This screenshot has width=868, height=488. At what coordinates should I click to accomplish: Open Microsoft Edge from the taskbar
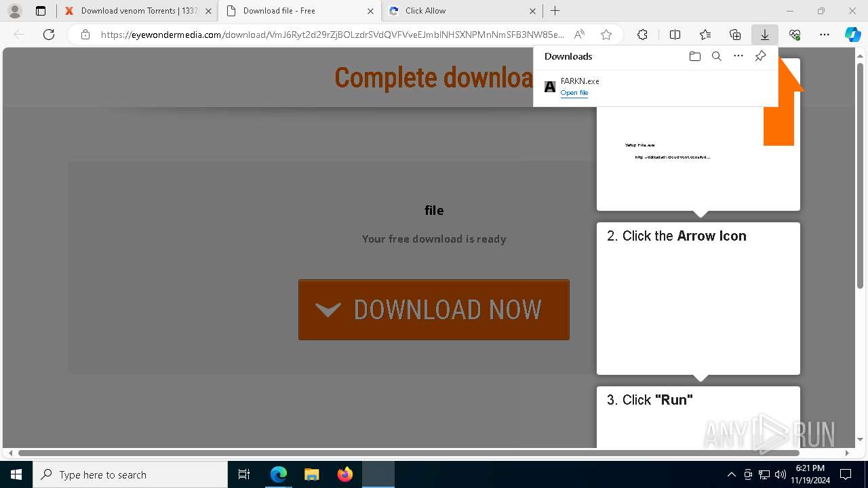[279, 474]
